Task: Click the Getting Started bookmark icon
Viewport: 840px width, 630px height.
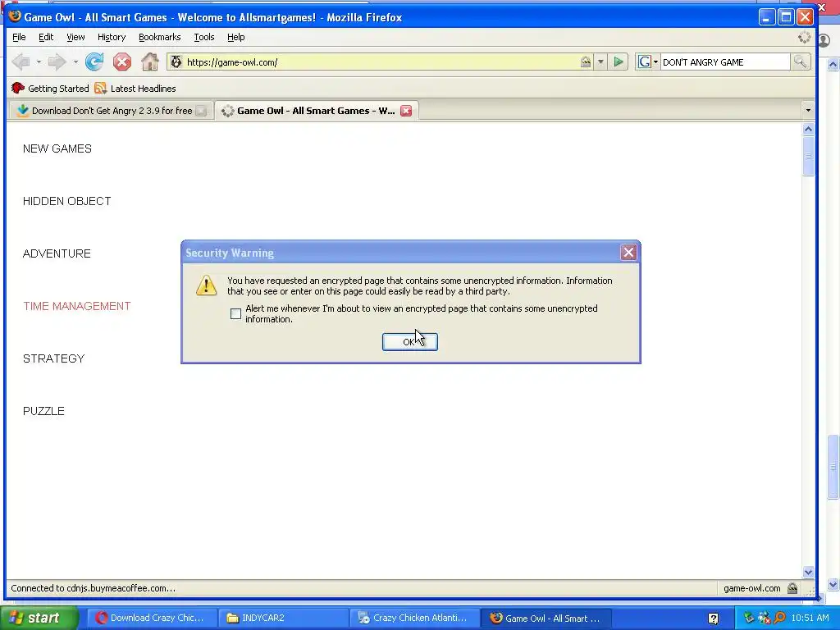Action: point(18,89)
